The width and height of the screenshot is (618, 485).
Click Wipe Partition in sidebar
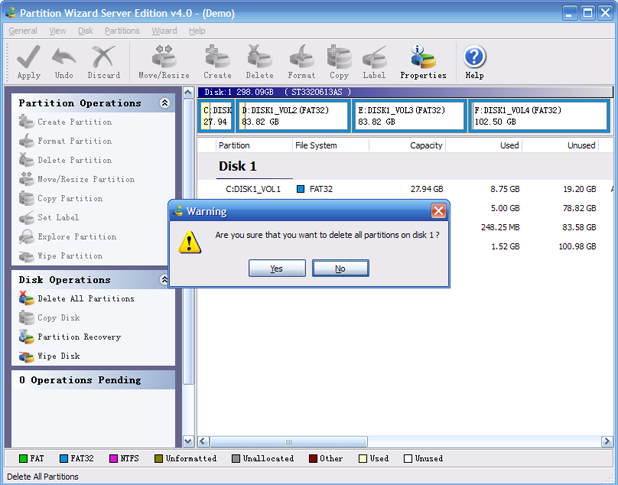61,256
